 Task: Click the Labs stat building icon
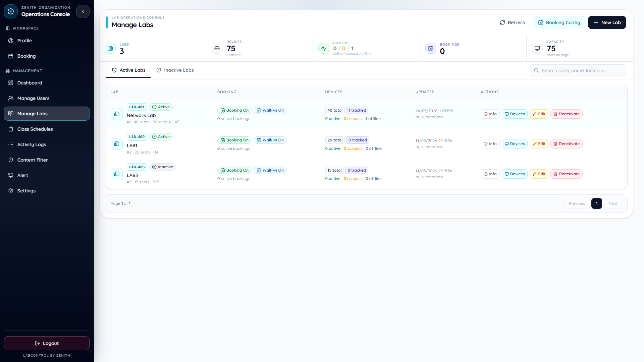tap(110, 48)
